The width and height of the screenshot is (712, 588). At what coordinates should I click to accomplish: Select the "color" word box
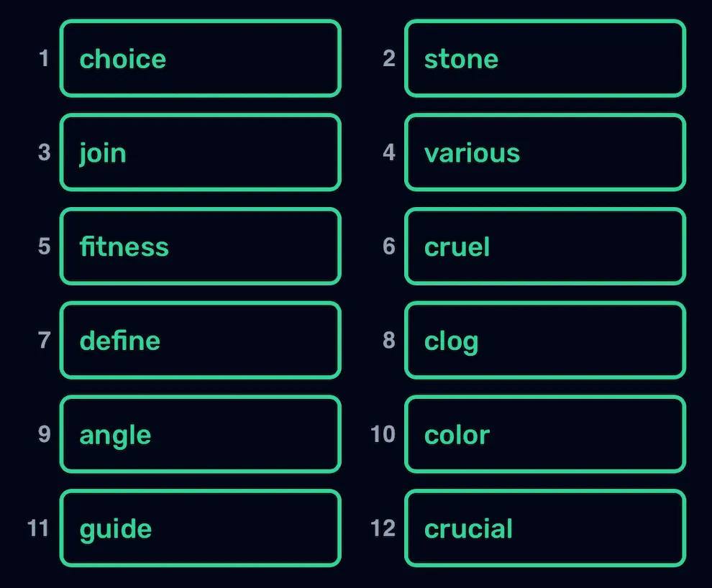click(545, 434)
